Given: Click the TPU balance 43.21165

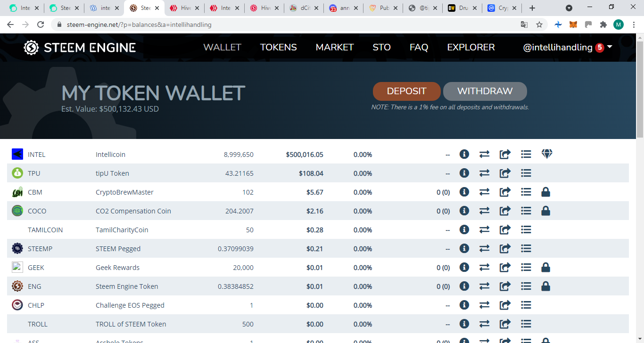Looking at the screenshot, I should pos(239,173).
